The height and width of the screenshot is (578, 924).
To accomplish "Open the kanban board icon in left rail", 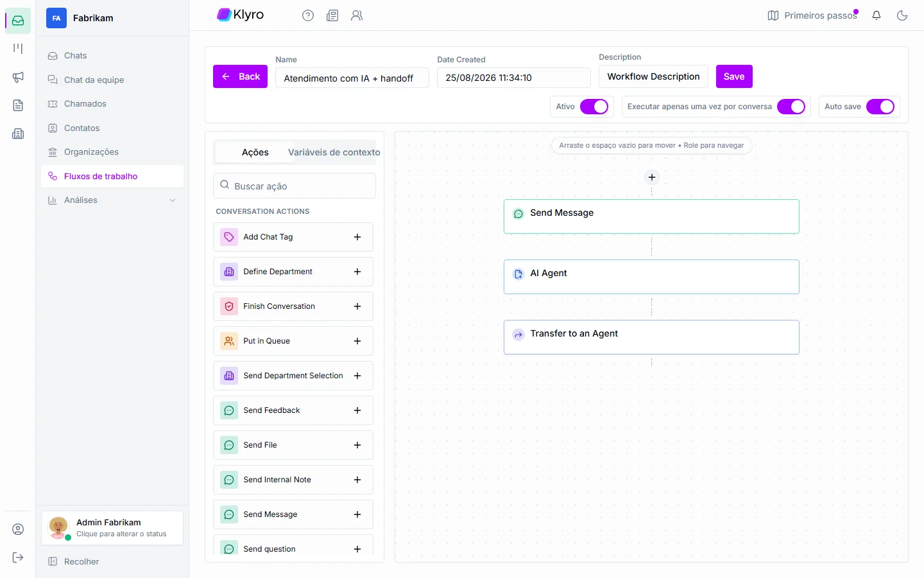I will click(18, 49).
